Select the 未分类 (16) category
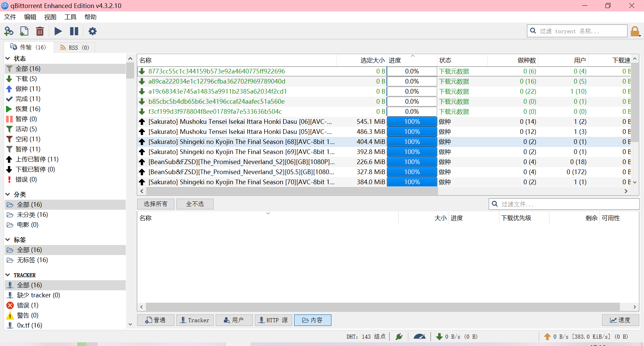The width and height of the screenshot is (644, 346). click(x=65, y=215)
